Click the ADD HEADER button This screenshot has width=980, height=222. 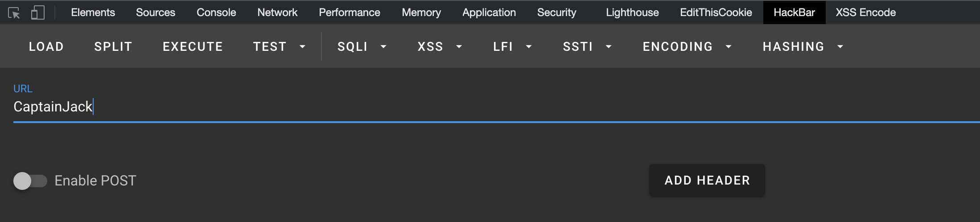(707, 181)
